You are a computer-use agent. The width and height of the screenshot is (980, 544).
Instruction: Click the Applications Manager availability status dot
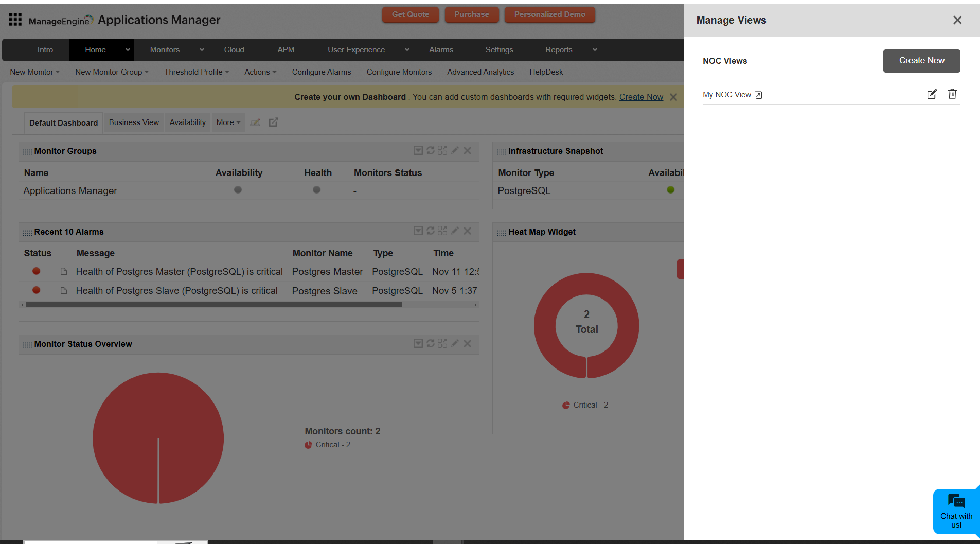[x=238, y=189]
